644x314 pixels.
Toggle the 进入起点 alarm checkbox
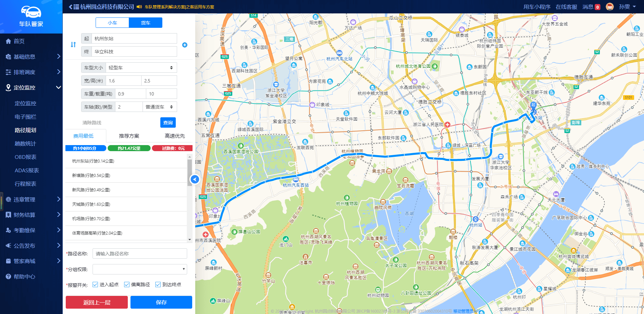pyautogui.click(x=95, y=285)
